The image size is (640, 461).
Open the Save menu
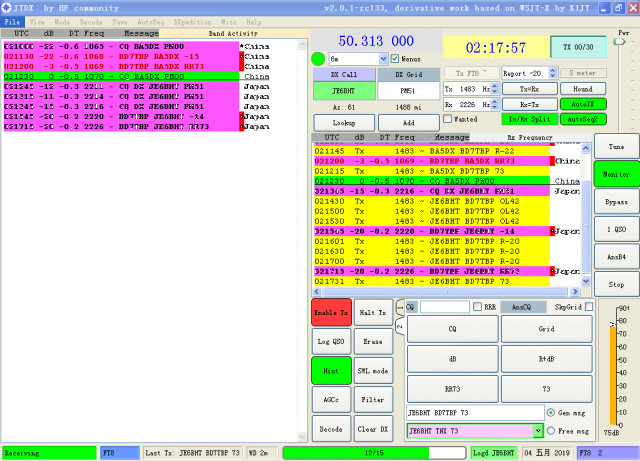coord(120,22)
